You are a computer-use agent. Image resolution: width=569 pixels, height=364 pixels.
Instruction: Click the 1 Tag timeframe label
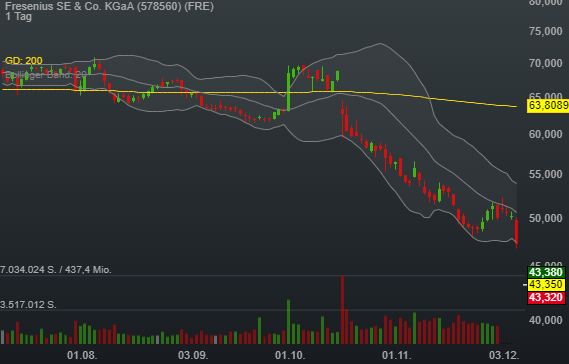click(x=18, y=16)
